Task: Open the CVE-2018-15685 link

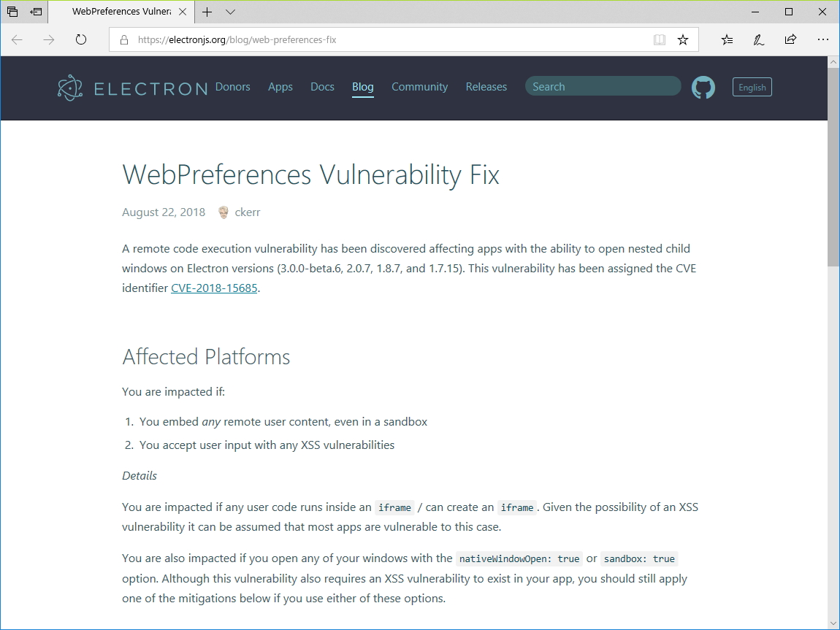Action: [x=214, y=288]
